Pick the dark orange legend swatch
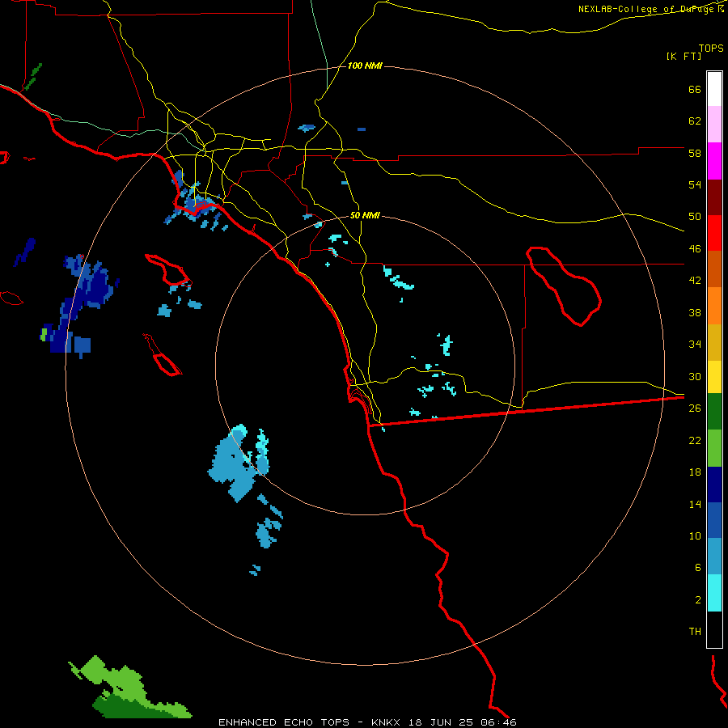The height and width of the screenshot is (728, 728). [714, 269]
